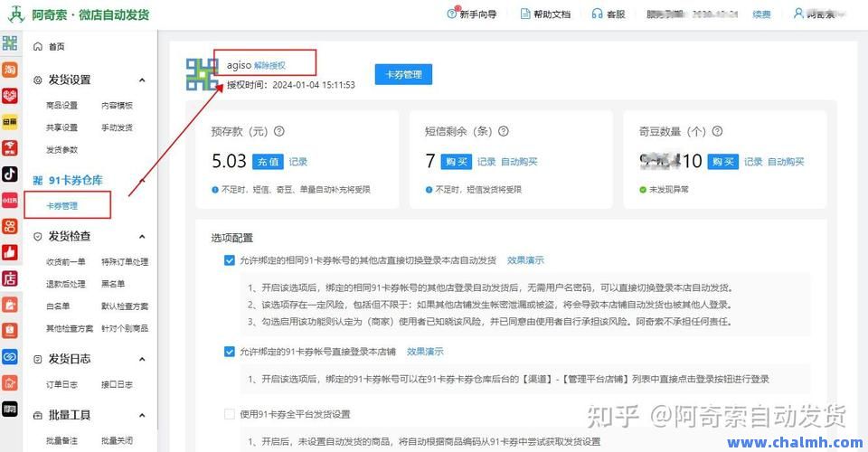Viewport: 868px width, 452px height.
Task: Click the 解除授权 link beside agiso
Action: [x=269, y=66]
